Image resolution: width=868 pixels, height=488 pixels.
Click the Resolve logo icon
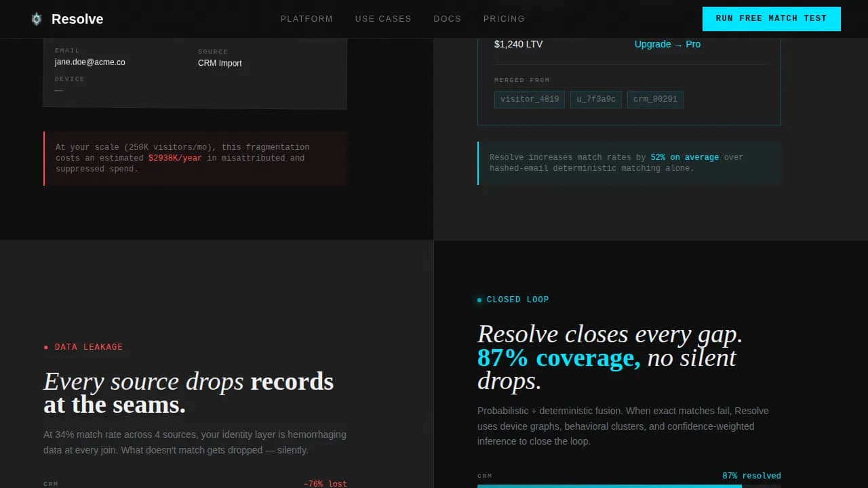37,19
